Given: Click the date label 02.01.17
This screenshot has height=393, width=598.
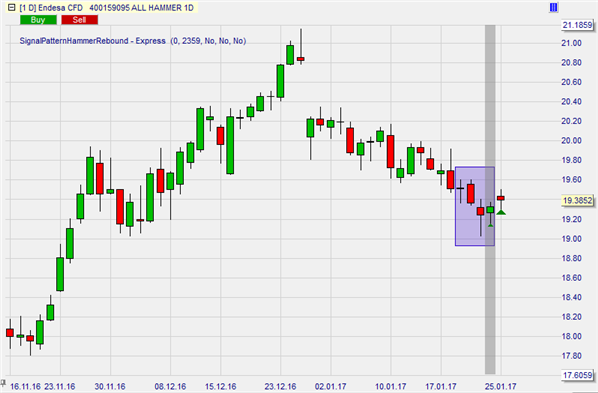Looking at the screenshot, I should (x=330, y=387).
